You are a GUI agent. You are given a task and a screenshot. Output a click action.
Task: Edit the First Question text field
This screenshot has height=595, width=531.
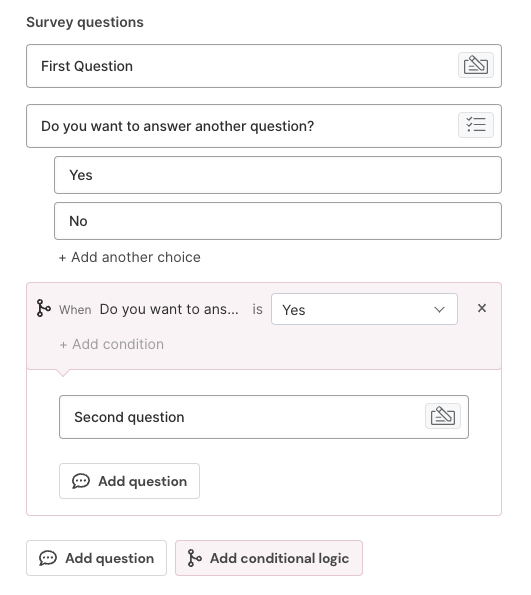(264, 66)
